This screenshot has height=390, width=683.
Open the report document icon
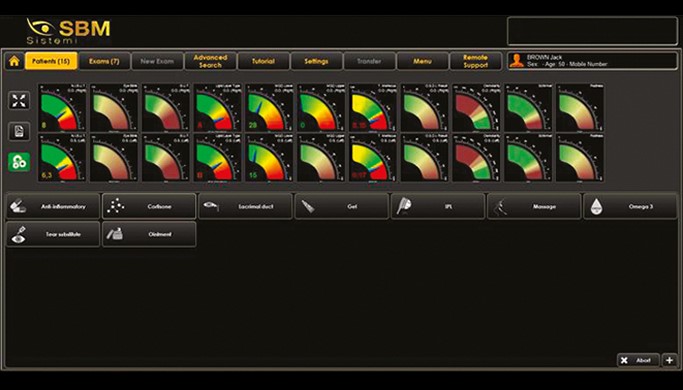tap(19, 132)
